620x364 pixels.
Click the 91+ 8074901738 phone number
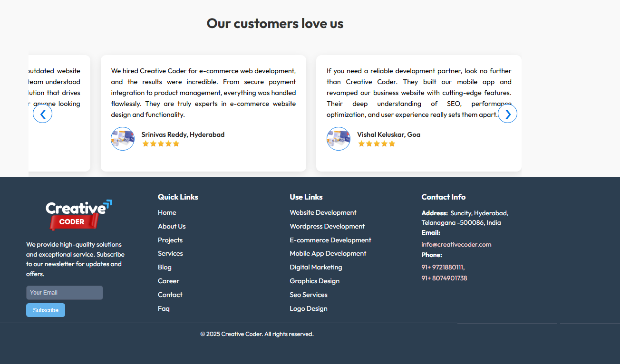click(444, 278)
